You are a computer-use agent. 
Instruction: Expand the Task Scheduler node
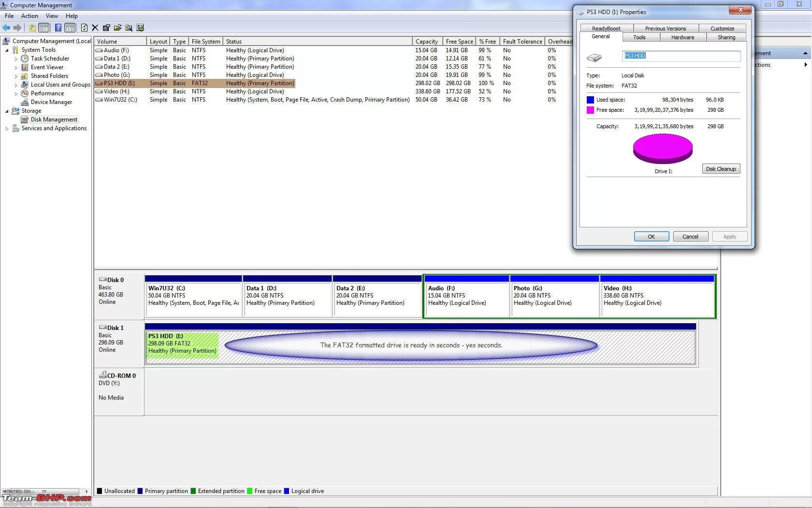tap(16, 59)
